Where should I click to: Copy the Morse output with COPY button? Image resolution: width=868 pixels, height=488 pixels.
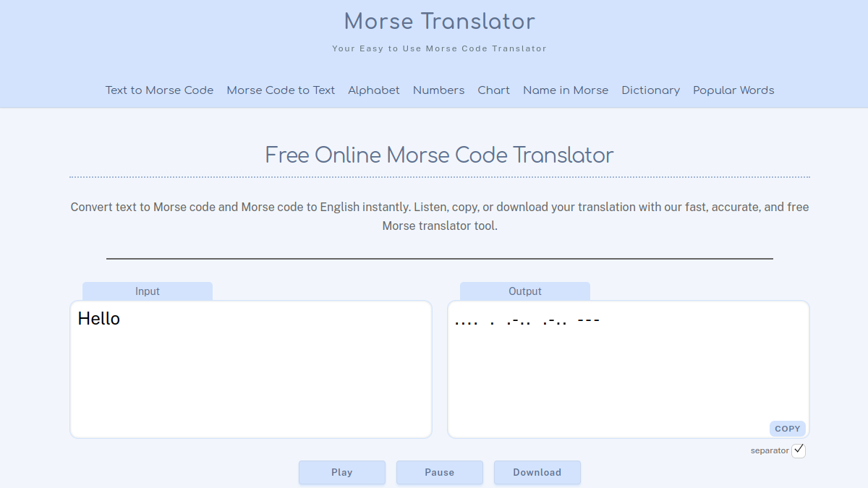click(x=788, y=429)
